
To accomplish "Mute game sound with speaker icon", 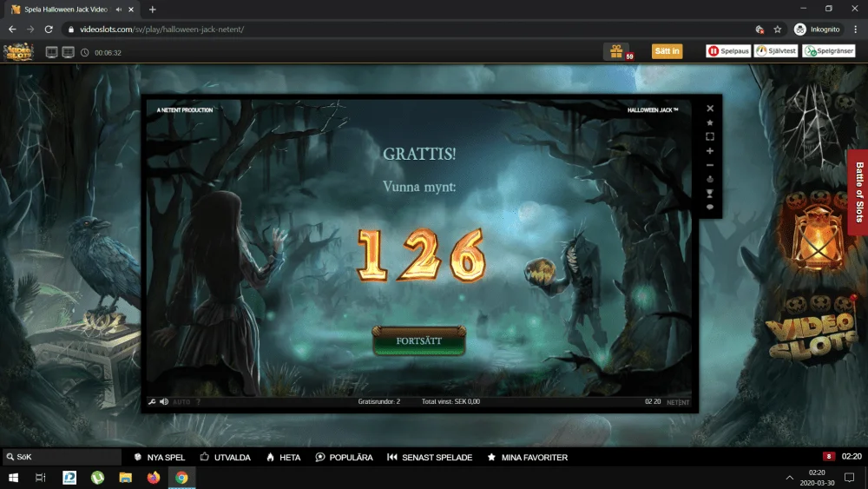I will click(x=164, y=401).
